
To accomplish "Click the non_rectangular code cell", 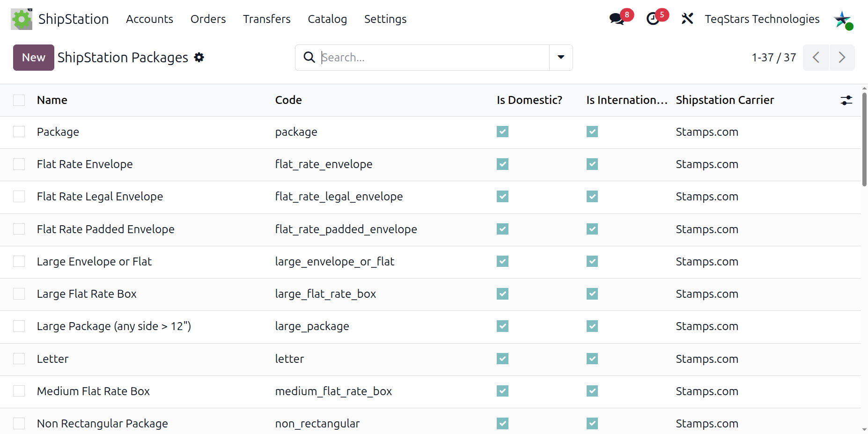I will tap(317, 424).
